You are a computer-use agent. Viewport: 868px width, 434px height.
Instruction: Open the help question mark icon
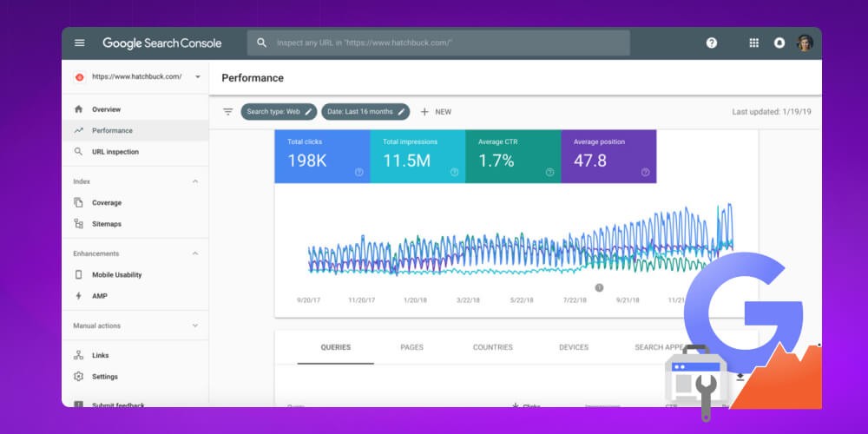pyautogui.click(x=712, y=43)
